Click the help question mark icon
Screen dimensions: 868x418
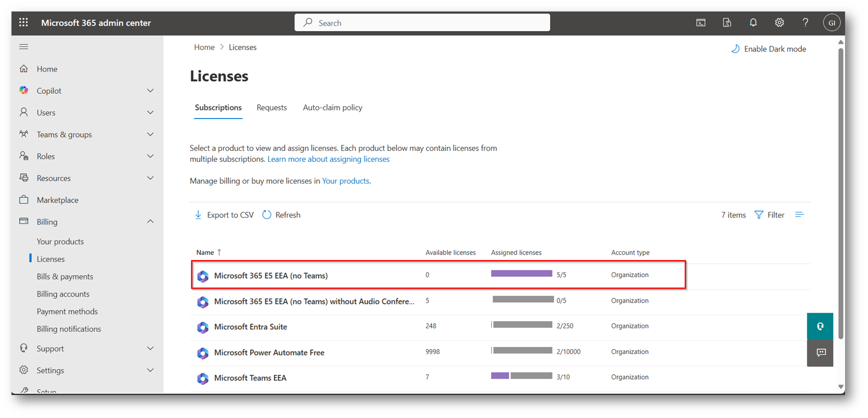pos(805,22)
